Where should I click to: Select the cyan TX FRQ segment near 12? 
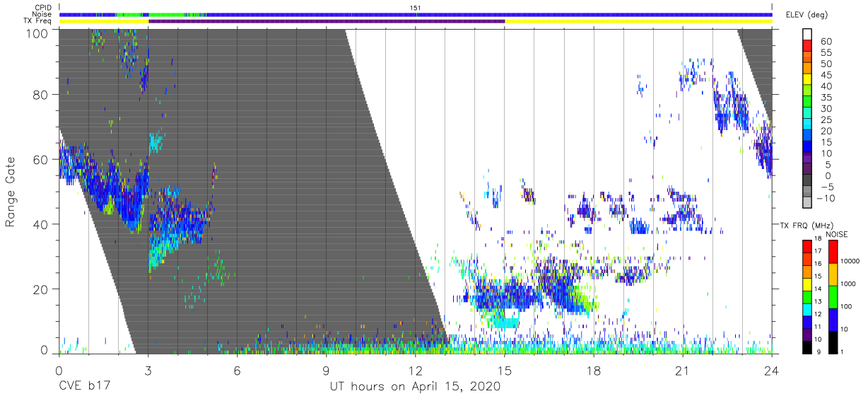click(x=807, y=308)
